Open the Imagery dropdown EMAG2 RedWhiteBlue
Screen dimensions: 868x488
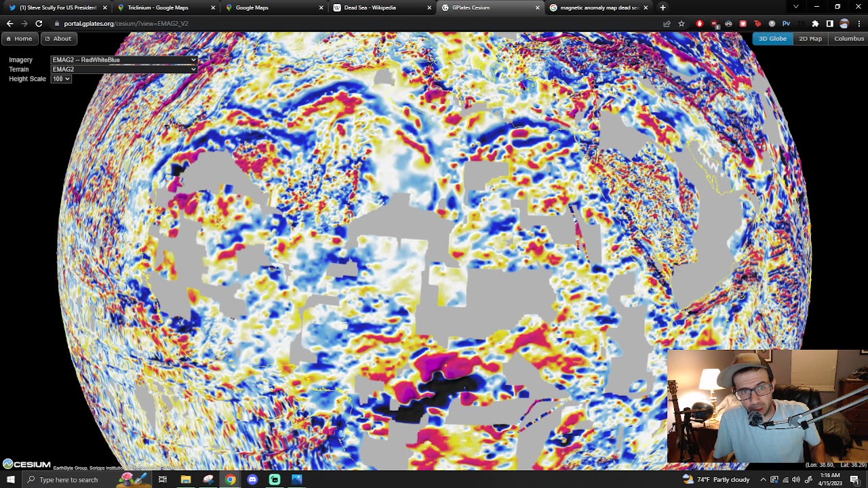click(x=124, y=60)
